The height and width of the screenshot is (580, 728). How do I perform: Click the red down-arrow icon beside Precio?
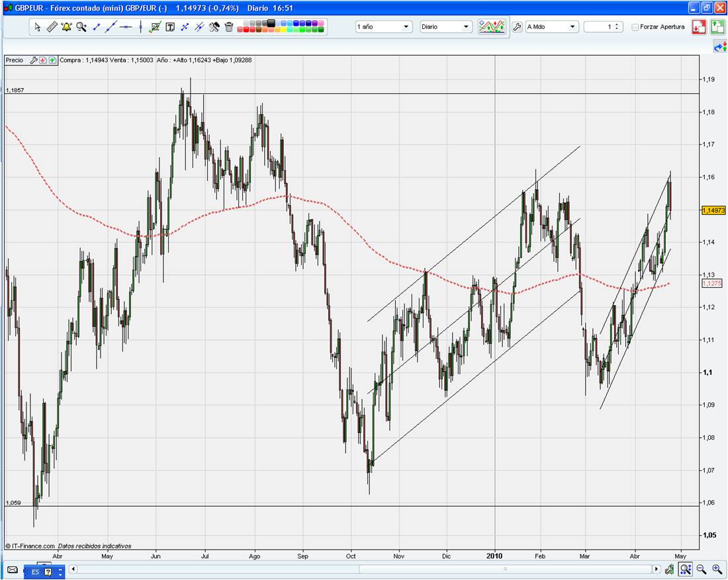point(43,60)
